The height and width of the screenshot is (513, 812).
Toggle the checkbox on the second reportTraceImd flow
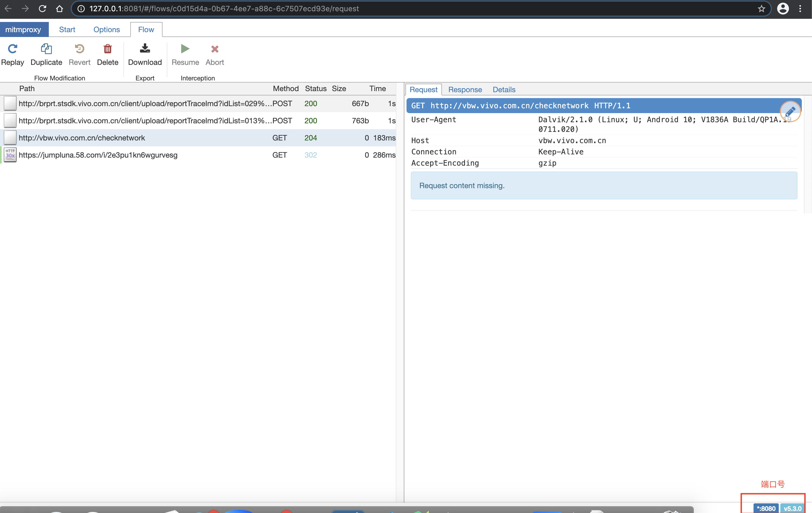pyautogui.click(x=10, y=120)
